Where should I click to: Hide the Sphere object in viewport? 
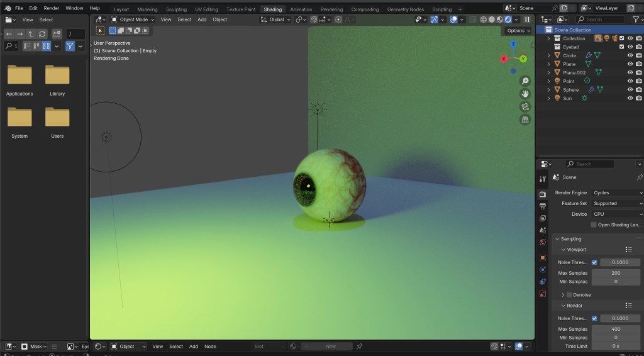pos(630,89)
